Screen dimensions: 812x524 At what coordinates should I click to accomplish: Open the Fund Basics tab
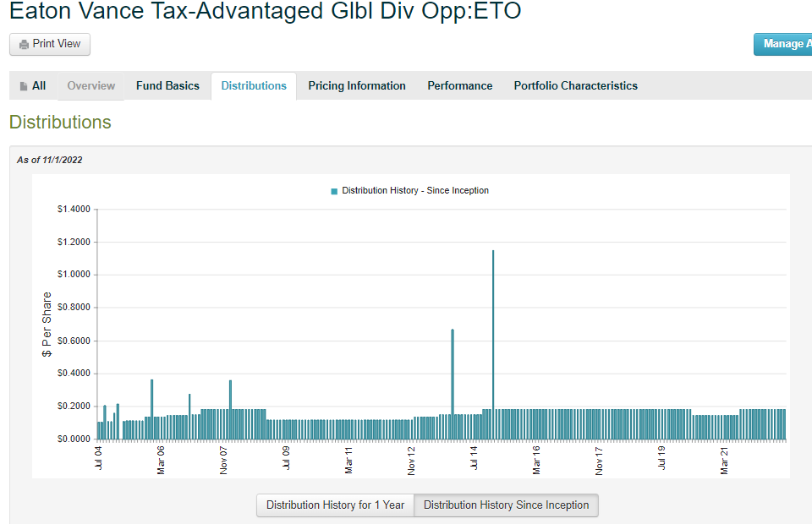pyautogui.click(x=167, y=86)
